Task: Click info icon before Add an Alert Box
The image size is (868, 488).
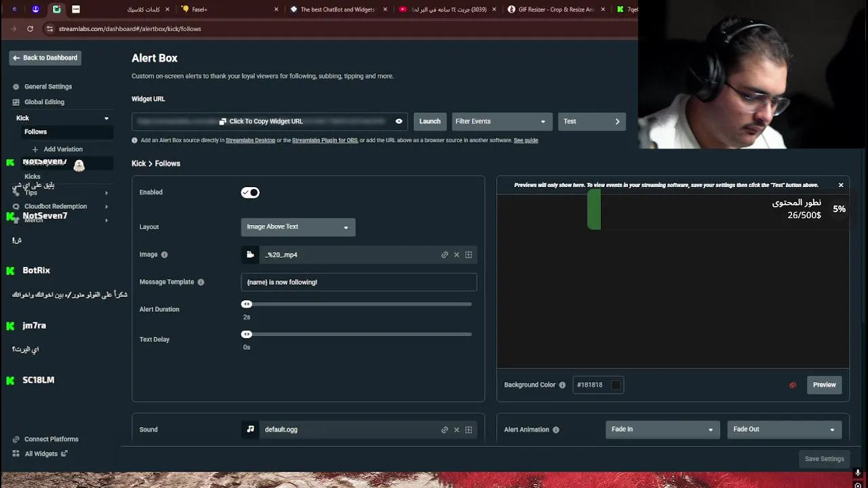Action: pyautogui.click(x=134, y=140)
